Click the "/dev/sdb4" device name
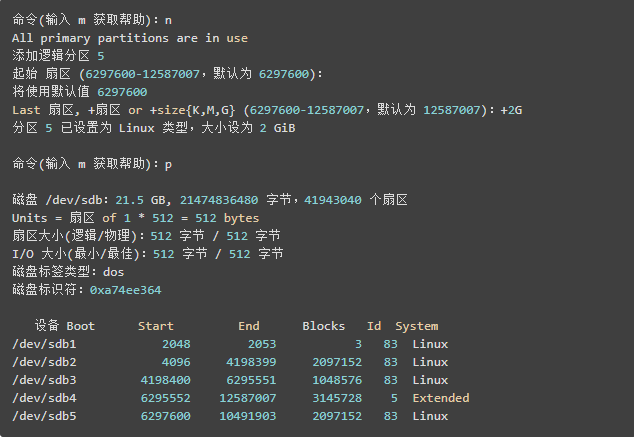634x438 pixels. (44, 398)
